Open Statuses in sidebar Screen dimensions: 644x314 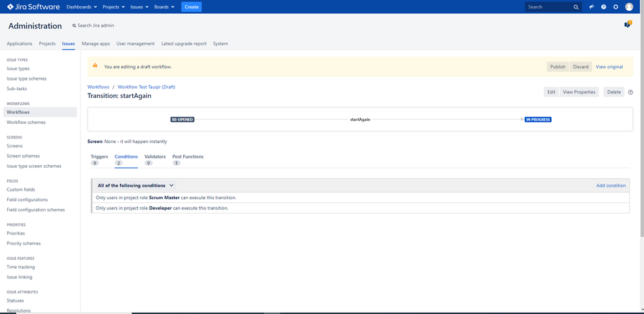(15, 300)
